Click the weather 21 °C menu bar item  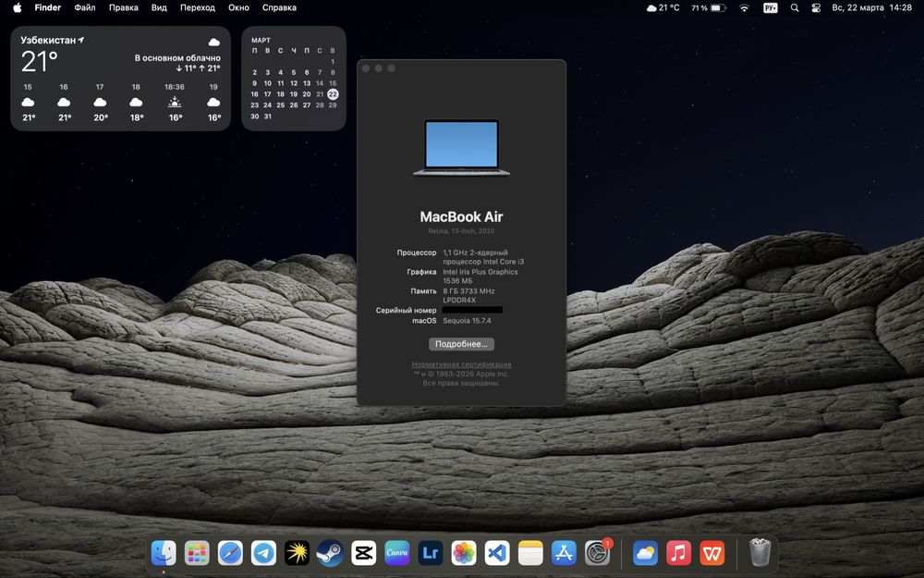pyautogui.click(x=663, y=7)
